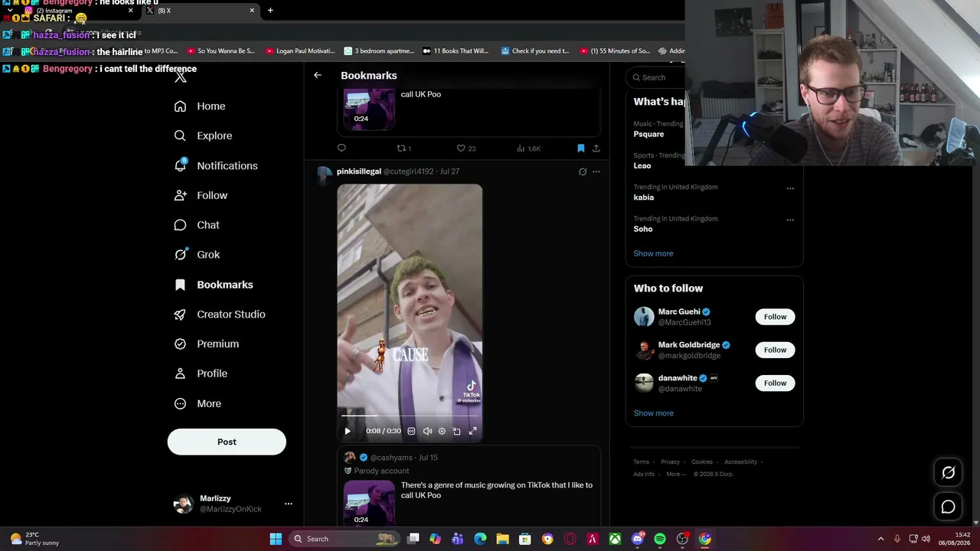Screen dimensions: 980x551
Task: Open the 11 Books That Will... bookmark
Action: tap(456, 51)
